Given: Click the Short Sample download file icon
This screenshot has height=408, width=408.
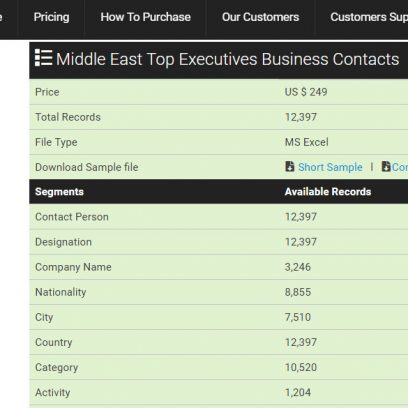Looking at the screenshot, I should (x=290, y=166).
